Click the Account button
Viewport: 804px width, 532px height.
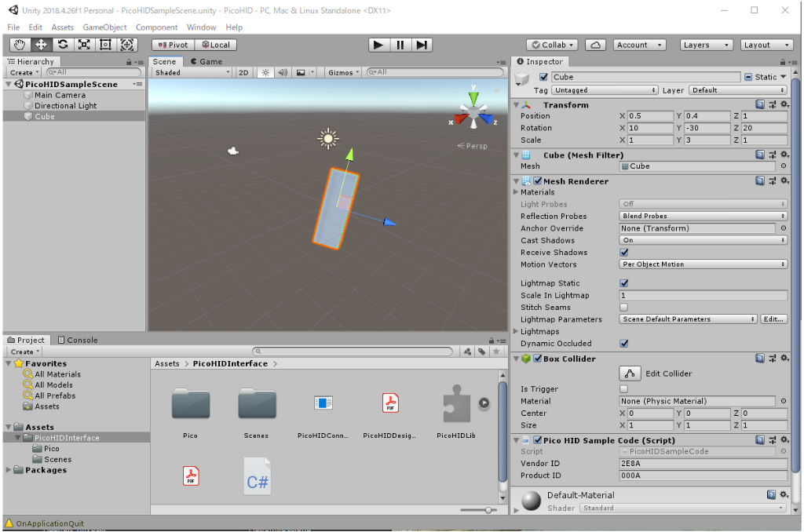639,45
